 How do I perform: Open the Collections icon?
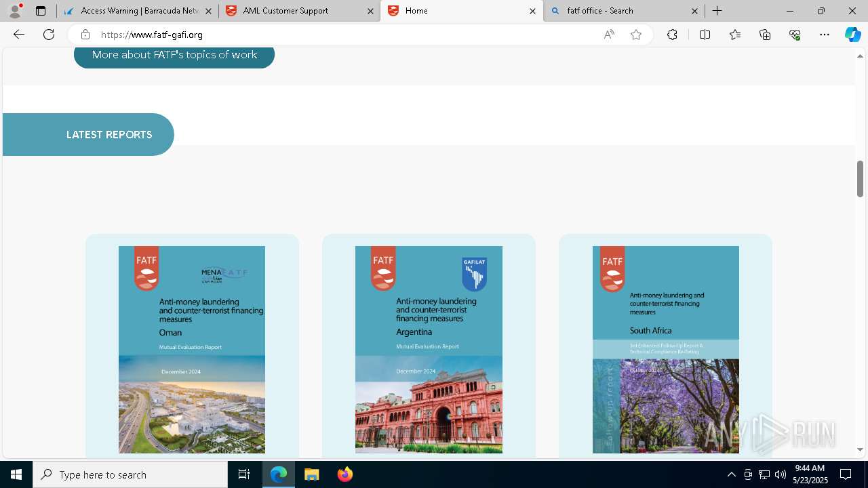(x=765, y=35)
